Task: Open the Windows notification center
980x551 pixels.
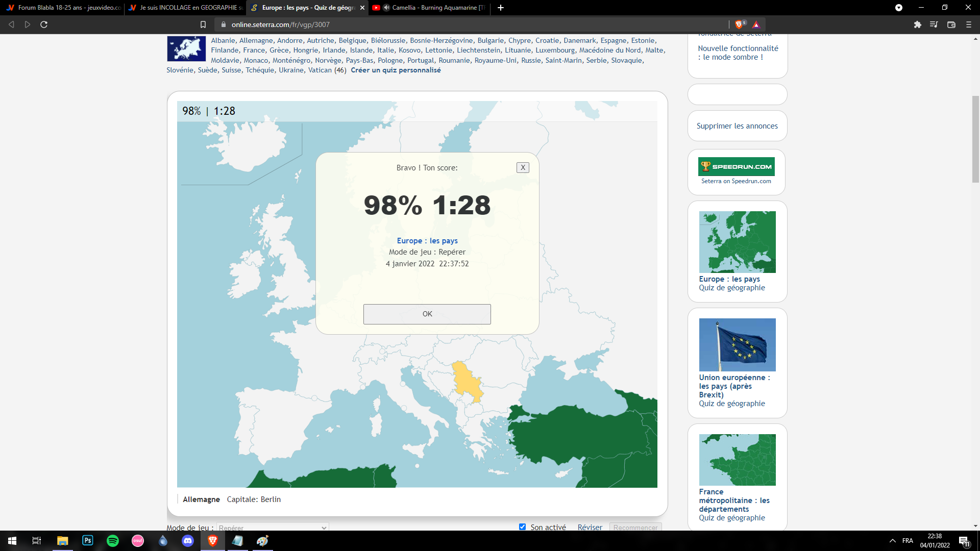Action: [x=964, y=541]
